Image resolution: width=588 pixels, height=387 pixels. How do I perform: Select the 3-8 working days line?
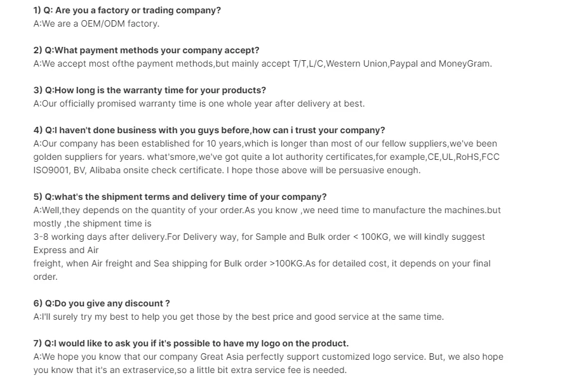[259, 237]
